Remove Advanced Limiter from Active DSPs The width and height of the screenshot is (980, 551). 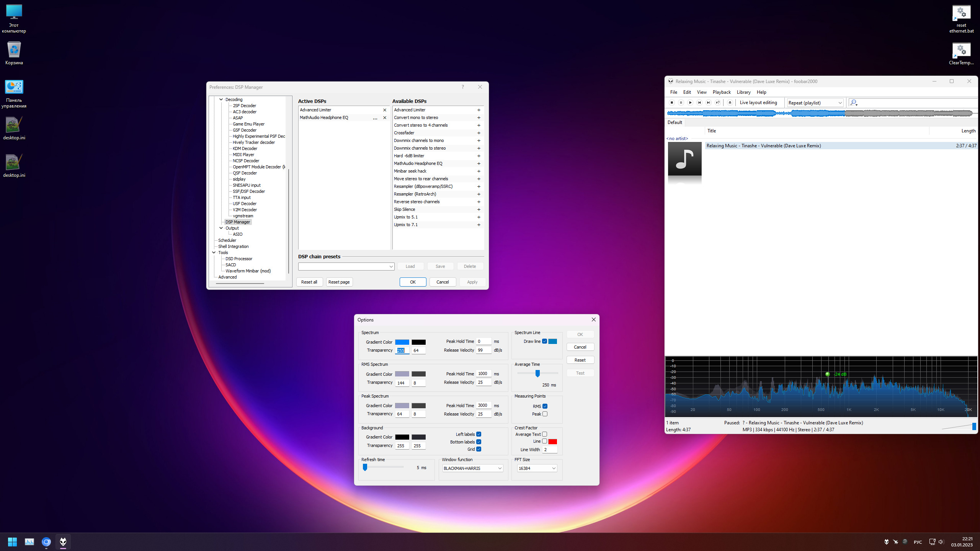coord(385,110)
